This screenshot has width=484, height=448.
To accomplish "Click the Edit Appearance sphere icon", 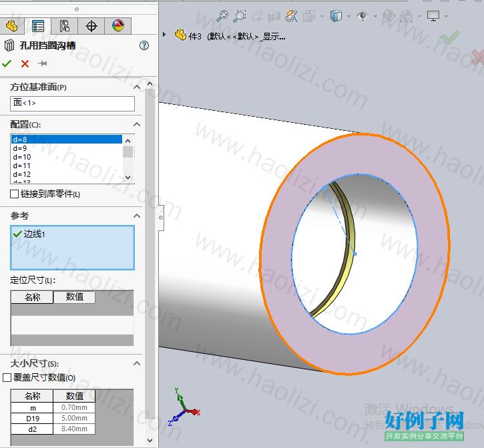I will [x=389, y=16].
